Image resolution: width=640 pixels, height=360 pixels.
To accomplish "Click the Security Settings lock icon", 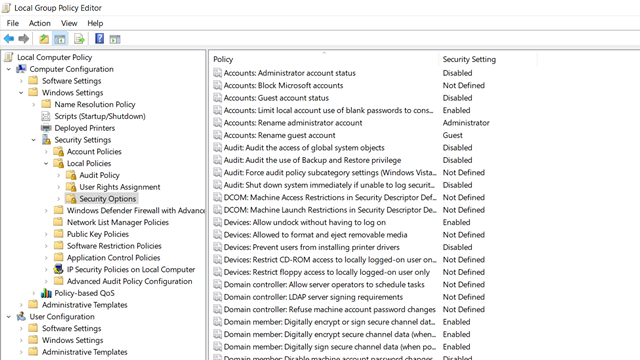I will click(46, 140).
